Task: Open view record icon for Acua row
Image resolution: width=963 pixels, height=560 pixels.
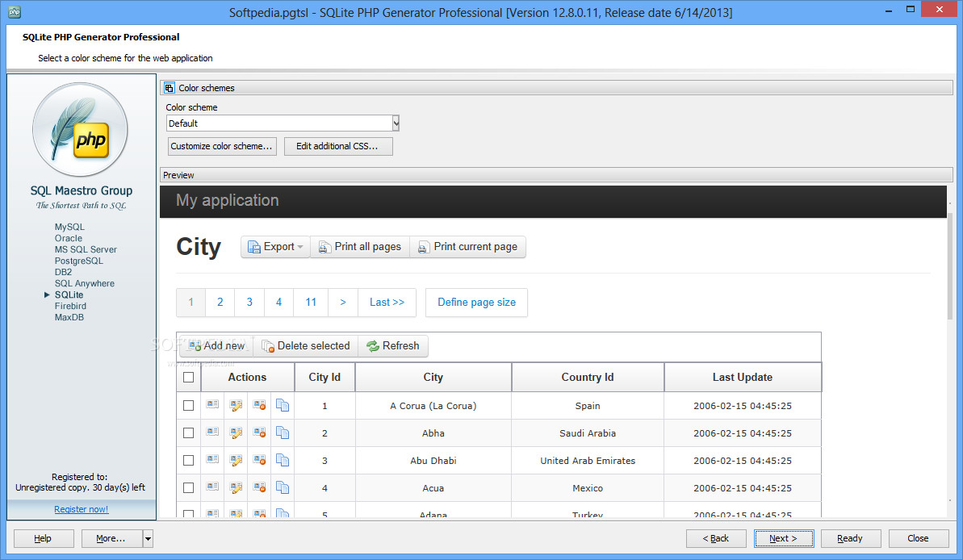Action: [212, 487]
